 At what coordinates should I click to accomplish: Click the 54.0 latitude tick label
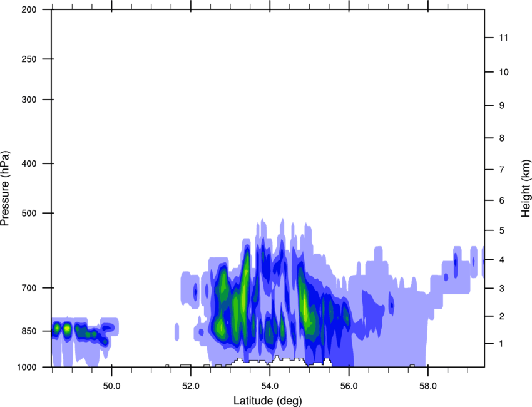point(270,386)
